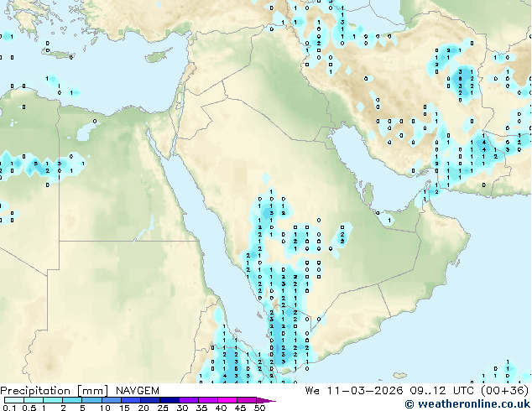532x411 pixels.
Task: Click the "09..12 UTC" time range text
Action: coord(442,391)
